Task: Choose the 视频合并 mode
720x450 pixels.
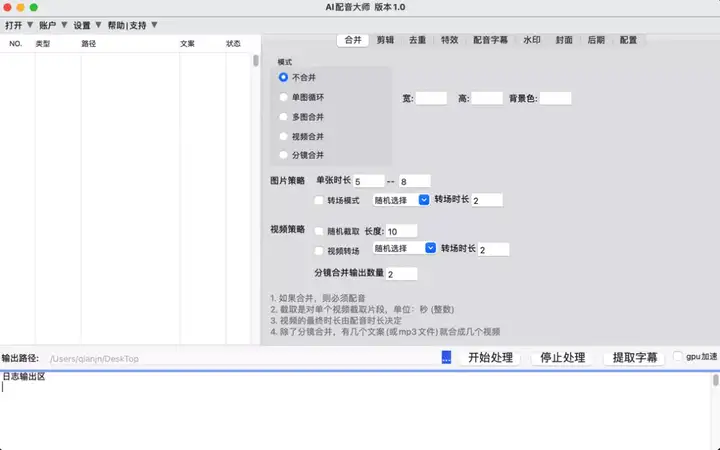Action: pyautogui.click(x=283, y=136)
